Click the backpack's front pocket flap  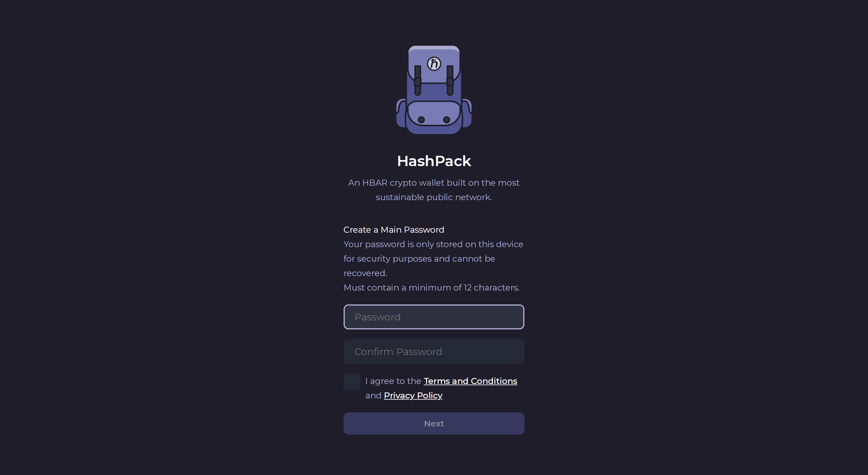[x=434, y=113]
